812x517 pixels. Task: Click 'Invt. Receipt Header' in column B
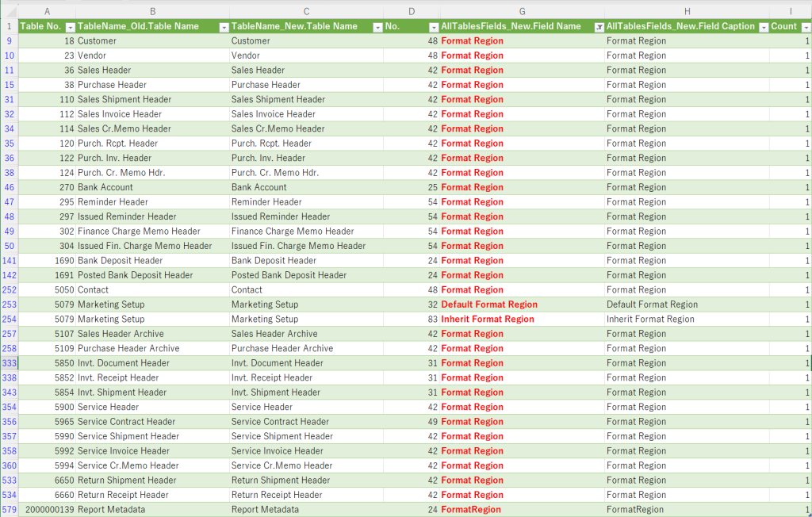153,377
